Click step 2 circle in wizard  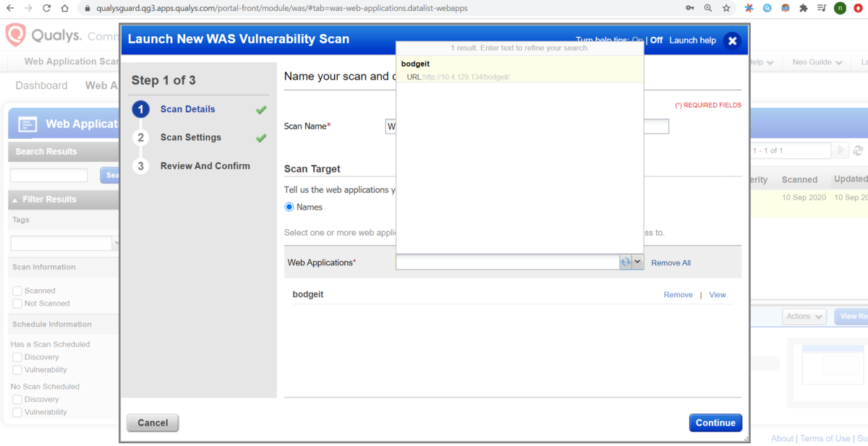[x=140, y=137]
